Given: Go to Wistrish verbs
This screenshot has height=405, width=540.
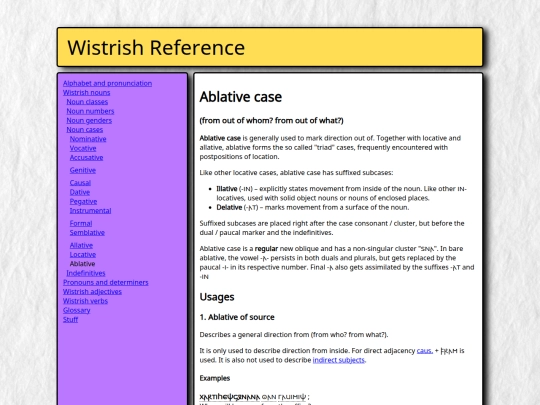Looking at the screenshot, I should coord(85,301).
